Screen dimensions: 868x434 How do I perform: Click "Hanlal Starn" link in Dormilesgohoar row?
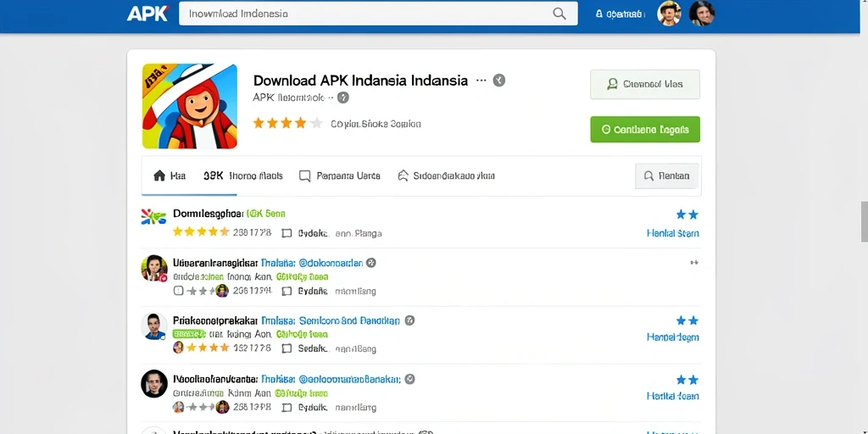coord(672,234)
